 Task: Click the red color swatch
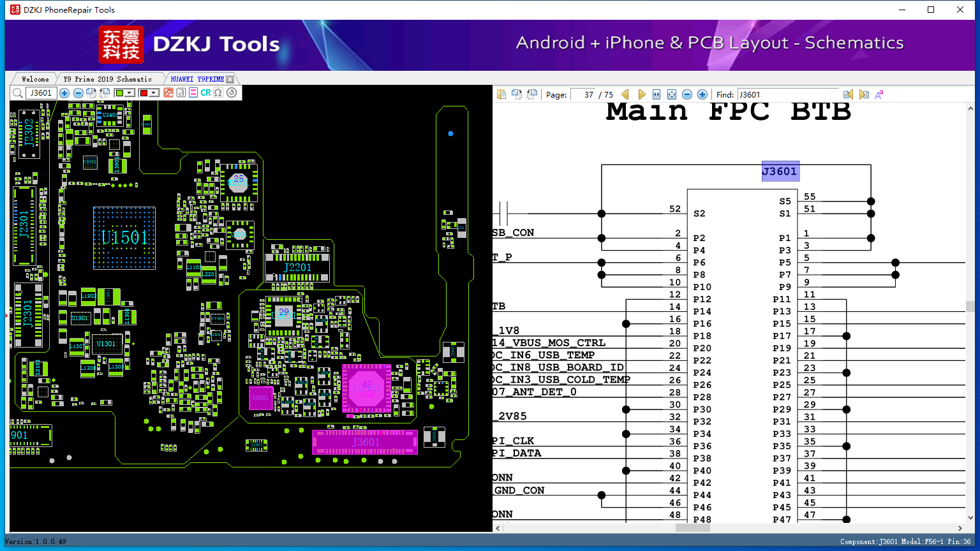(x=144, y=93)
